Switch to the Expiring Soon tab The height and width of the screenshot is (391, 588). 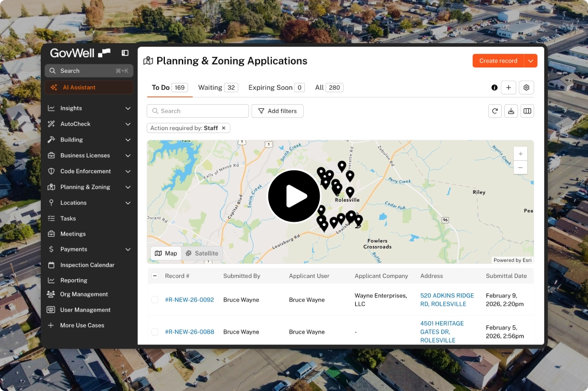pos(277,88)
